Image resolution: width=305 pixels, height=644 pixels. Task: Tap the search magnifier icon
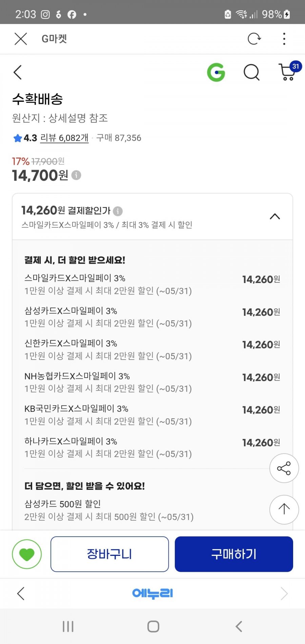click(x=251, y=72)
